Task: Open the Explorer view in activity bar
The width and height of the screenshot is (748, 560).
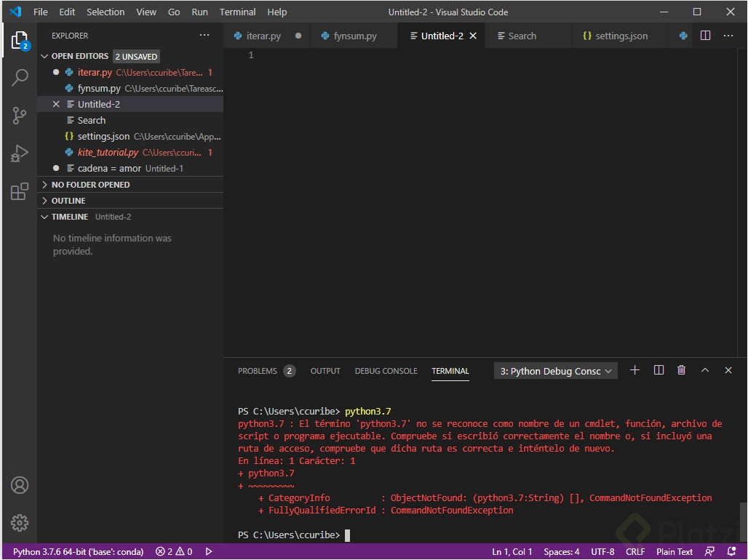Action: (20, 41)
